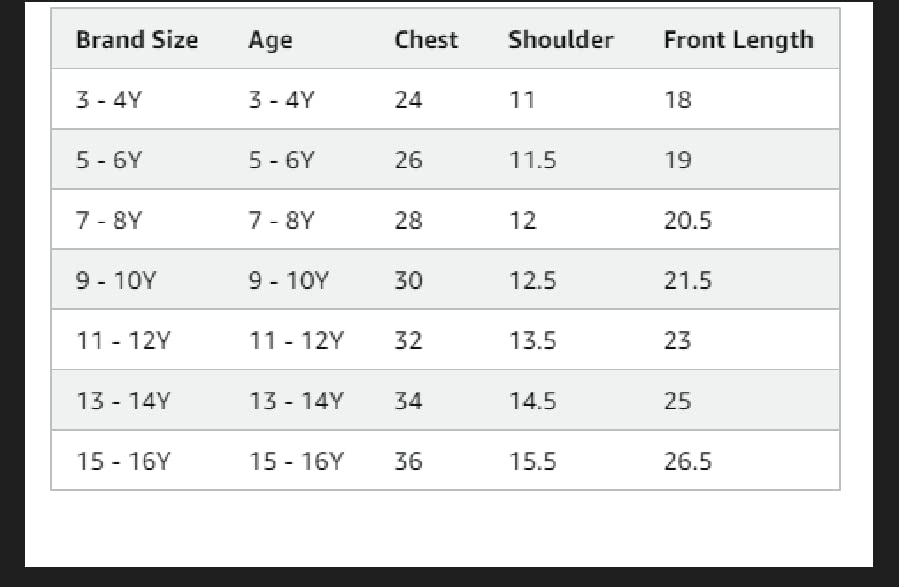Click shoulder value 13.5
The height and width of the screenshot is (587, 899).
(x=532, y=341)
